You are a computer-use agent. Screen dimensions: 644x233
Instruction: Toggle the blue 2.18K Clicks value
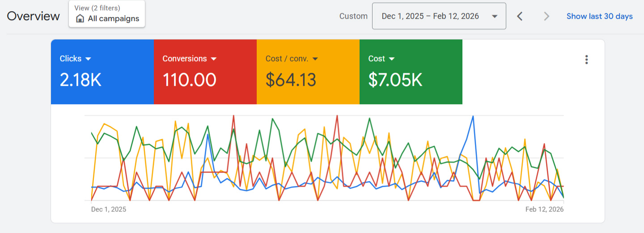[x=80, y=80]
